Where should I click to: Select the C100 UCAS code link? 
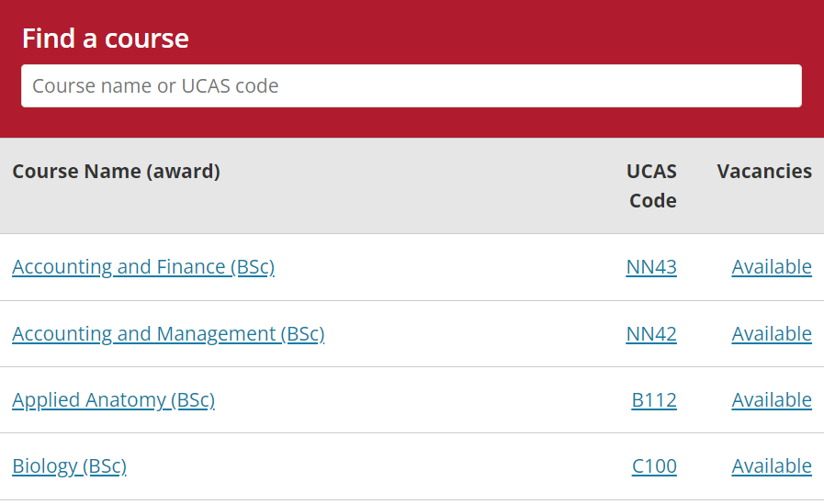654,466
